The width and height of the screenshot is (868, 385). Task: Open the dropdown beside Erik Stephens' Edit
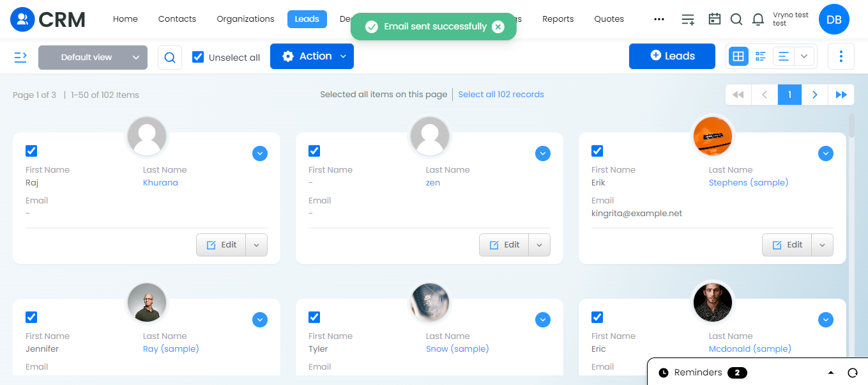[823, 245]
